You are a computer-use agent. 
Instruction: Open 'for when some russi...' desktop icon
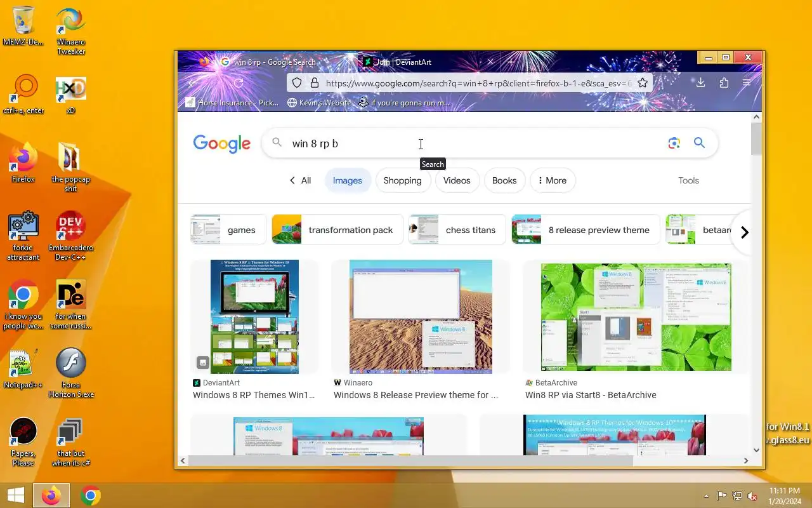click(70, 305)
